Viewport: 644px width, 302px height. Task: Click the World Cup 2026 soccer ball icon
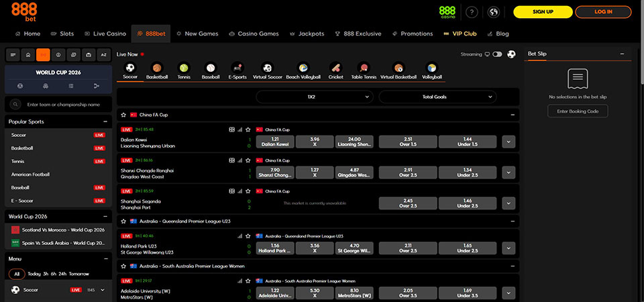[x=20, y=86]
